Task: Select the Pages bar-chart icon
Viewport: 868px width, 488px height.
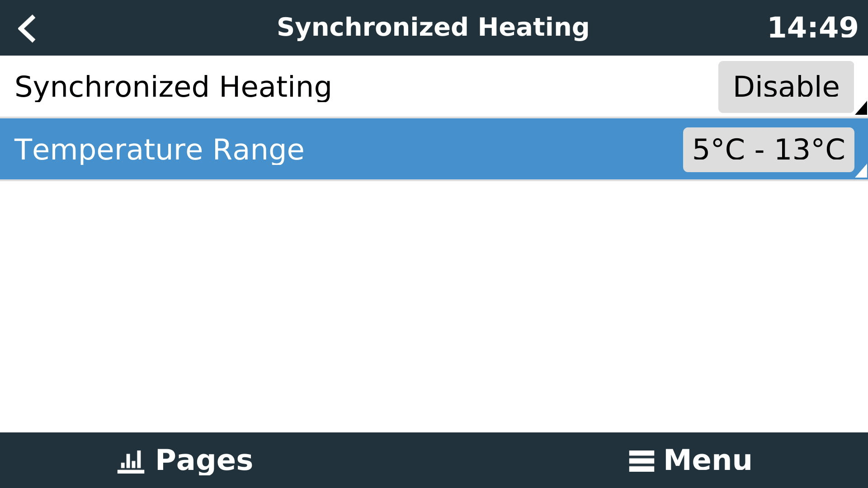Action: 130,461
